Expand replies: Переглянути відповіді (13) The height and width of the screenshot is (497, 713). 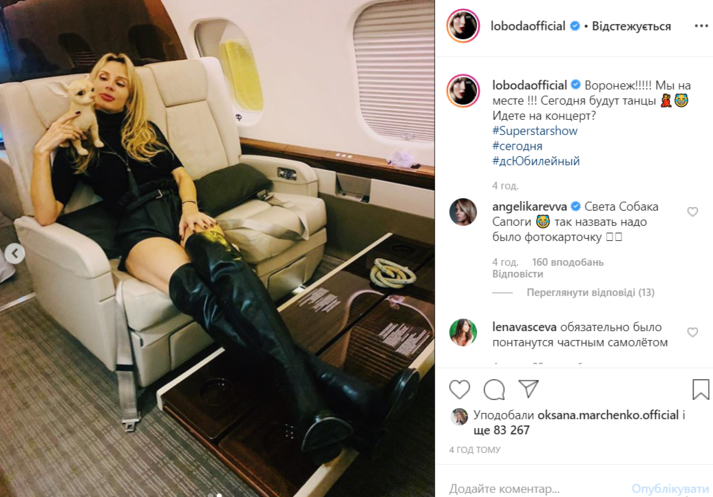(590, 292)
